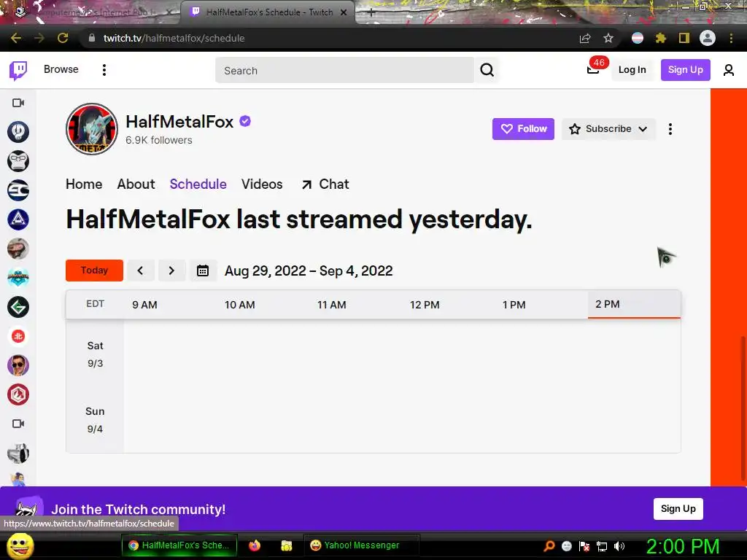747x560 pixels.
Task: Focus the Twitch search field
Action: 344,71
